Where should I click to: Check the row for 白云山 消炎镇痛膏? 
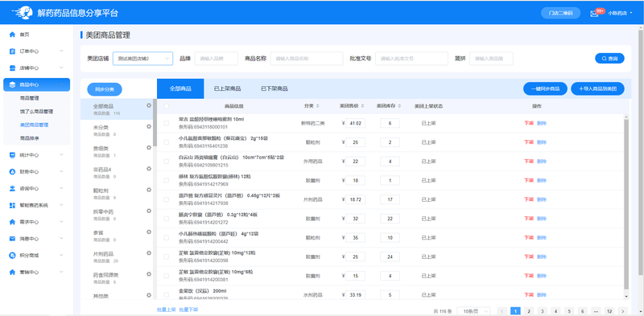[167, 162]
